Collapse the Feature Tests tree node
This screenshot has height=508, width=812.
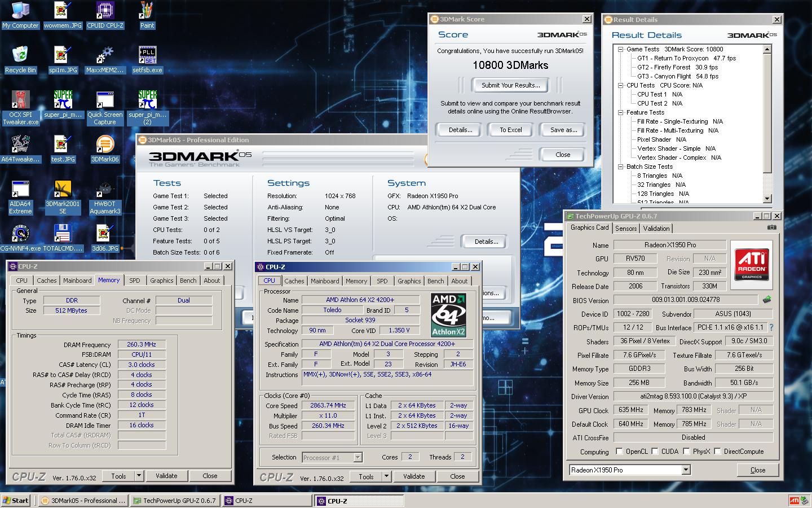tap(620, 112)
